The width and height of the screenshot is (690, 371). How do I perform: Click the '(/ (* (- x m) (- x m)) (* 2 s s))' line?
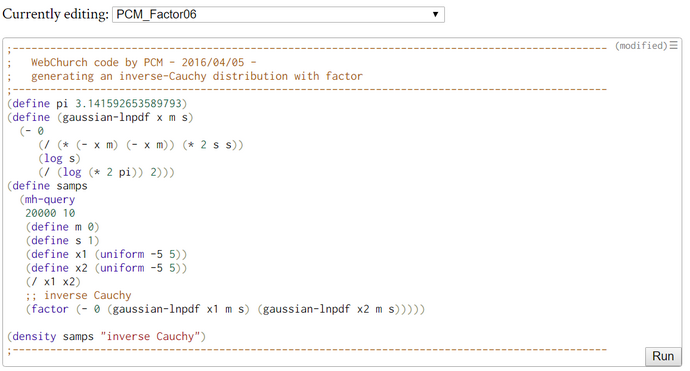141,145
